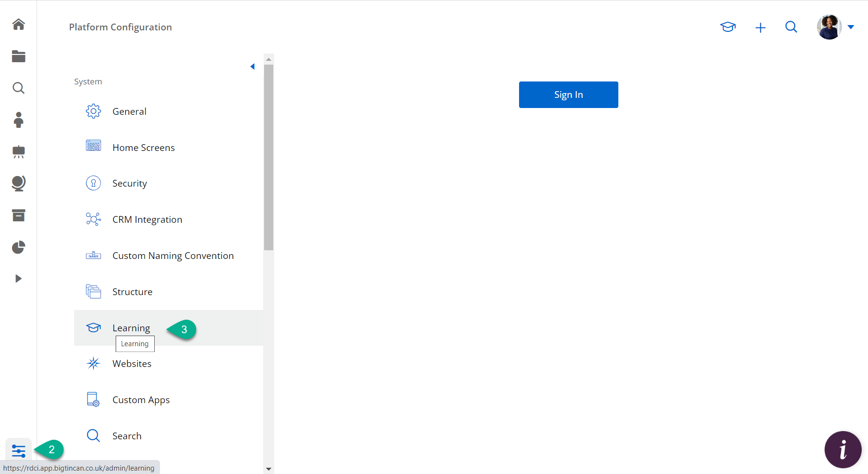Screen dimensions: 868x474
Task: Open the archive box icon in sidebar
Action: [x=18, y=215]
